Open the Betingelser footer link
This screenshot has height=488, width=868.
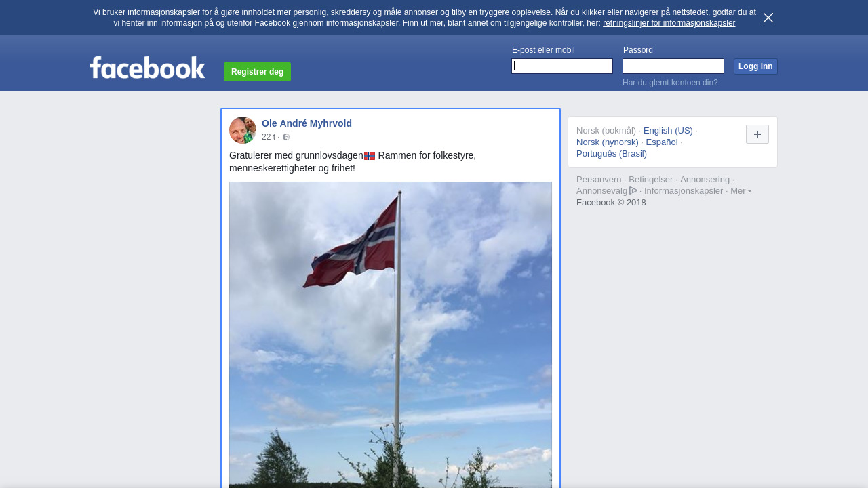pos(650,179)
